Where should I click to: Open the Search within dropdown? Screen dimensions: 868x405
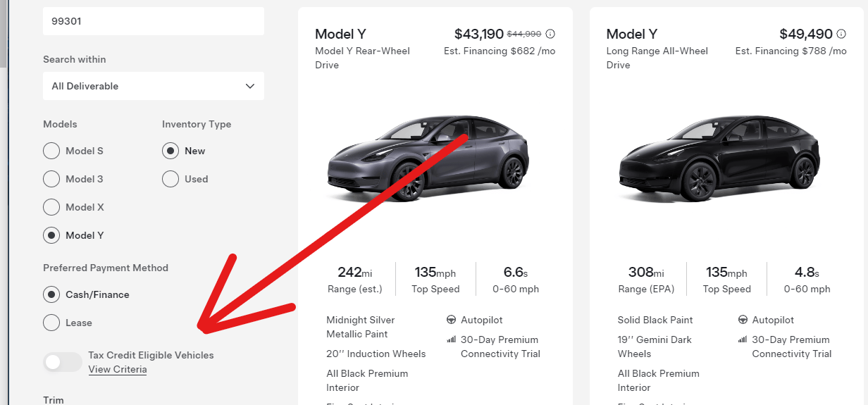153,86
